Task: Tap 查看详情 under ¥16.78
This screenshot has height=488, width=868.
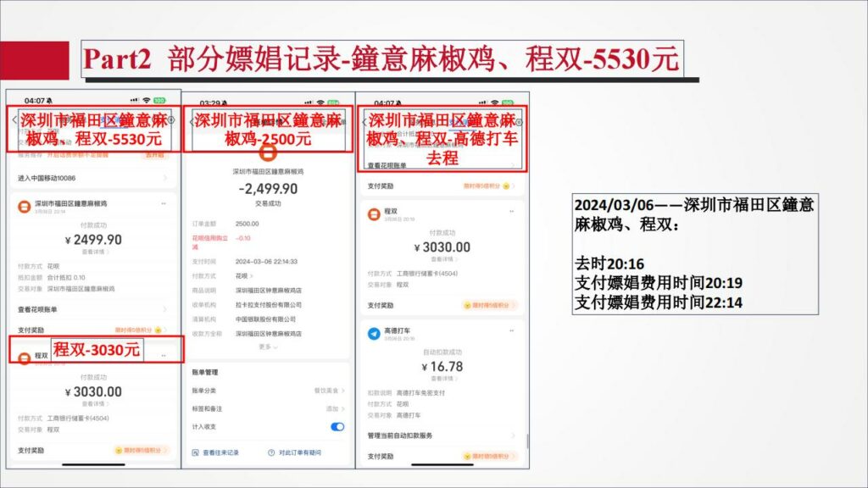Action: tap(443, 379)
